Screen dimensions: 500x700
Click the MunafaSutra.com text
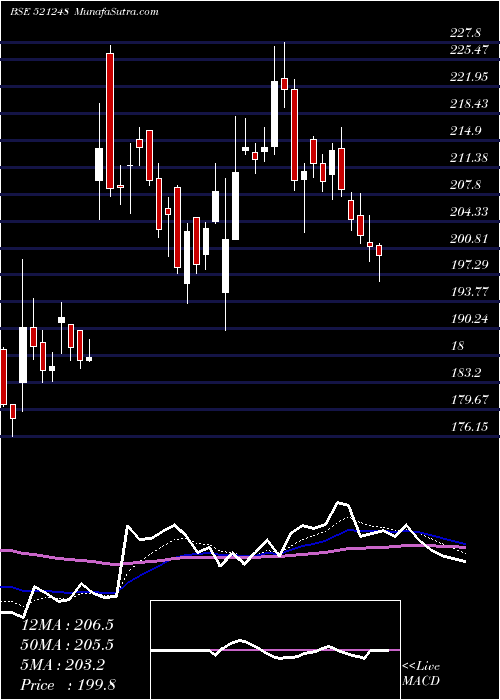tap(116, 12)
